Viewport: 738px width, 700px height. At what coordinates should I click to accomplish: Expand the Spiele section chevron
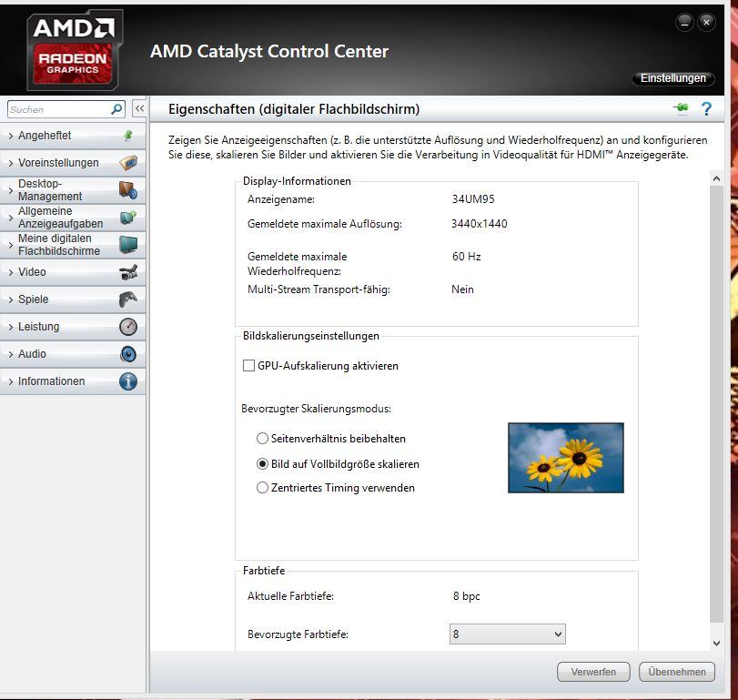coord(11,299)
